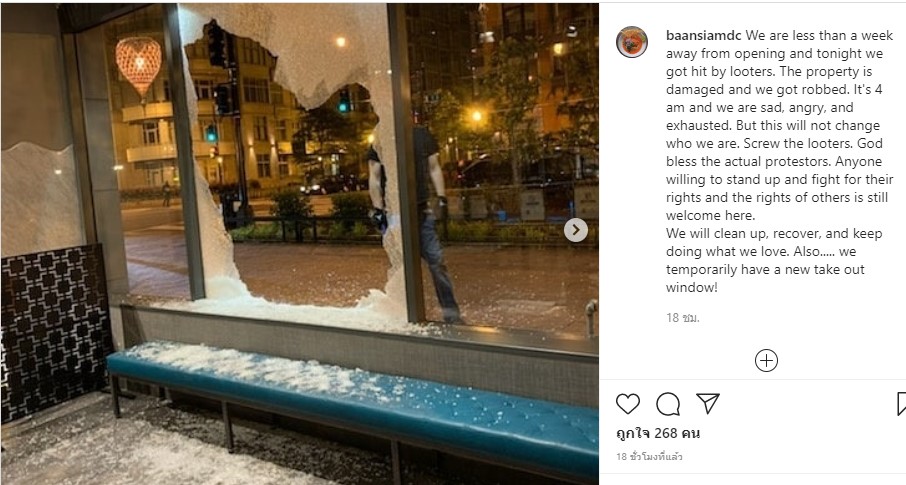Viewport: 906px width, 485px height.
Task: View the 268 likes list
Action: point(658,433)
